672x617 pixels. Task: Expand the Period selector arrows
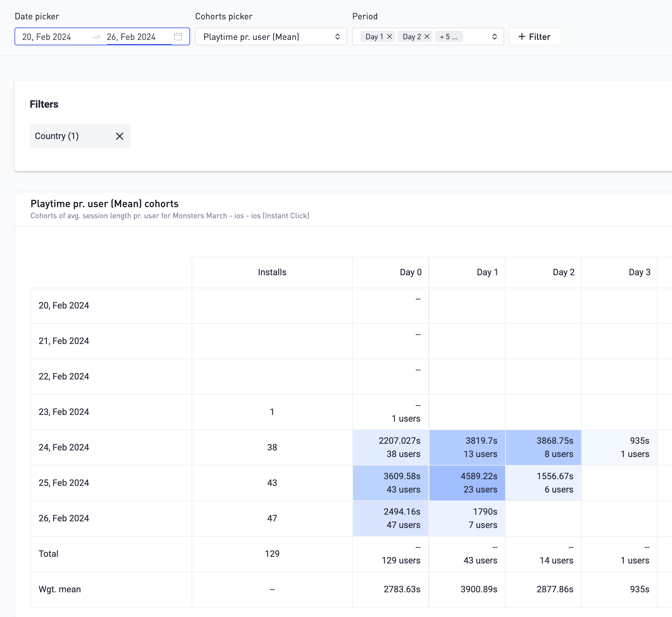click(494, 37)
